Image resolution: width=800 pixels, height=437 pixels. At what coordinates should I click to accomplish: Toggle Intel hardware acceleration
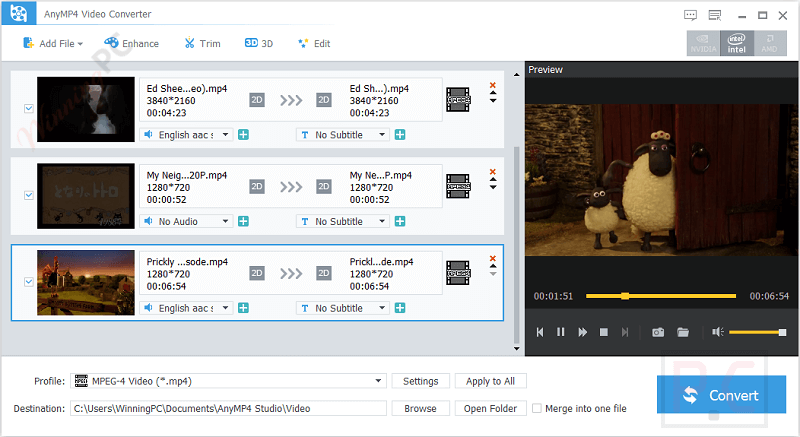coord(736,43)
